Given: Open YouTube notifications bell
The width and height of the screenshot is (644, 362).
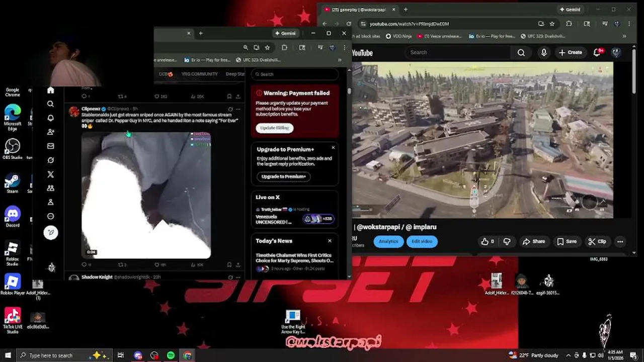Looking at the screenshot, I should click(x=598, y=52).
